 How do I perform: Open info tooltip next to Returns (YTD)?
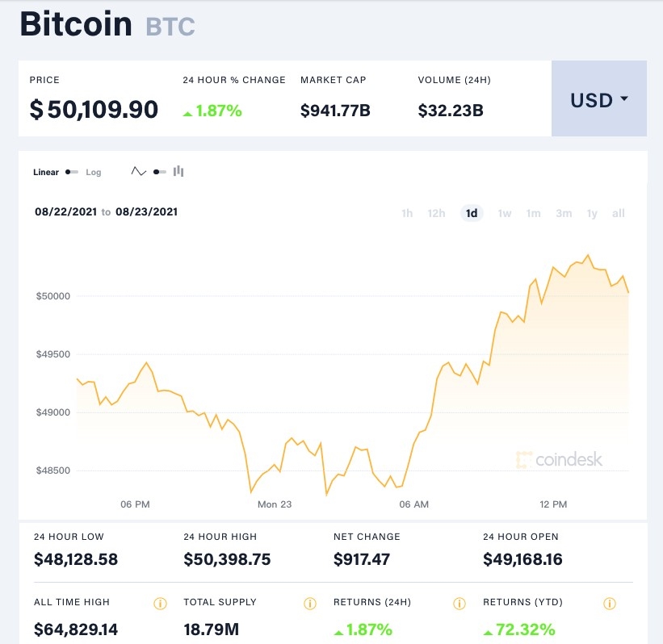point(611,602)
